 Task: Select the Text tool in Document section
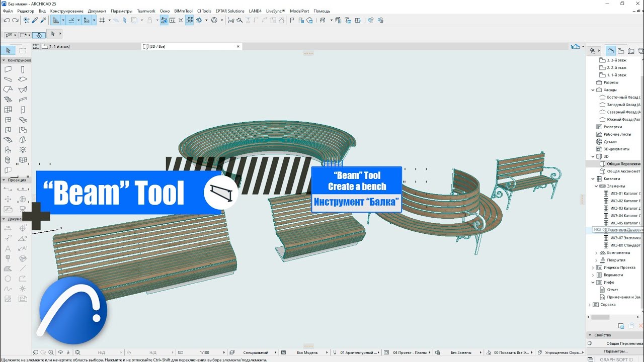(x=8, y=248)
